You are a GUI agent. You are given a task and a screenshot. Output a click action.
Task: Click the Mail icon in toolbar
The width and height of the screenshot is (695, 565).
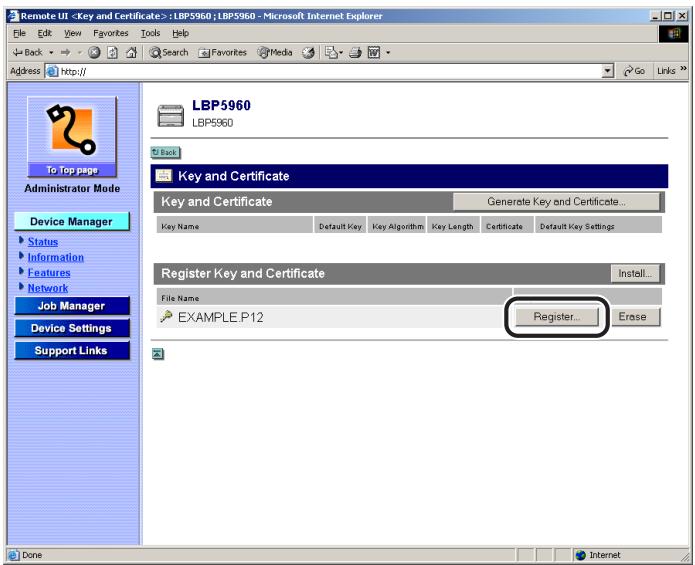coord(334,53)
